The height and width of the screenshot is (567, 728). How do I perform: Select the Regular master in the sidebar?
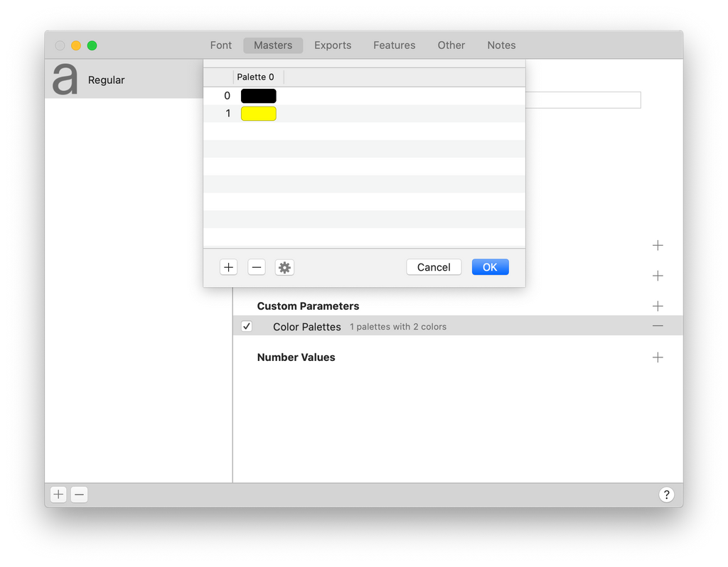106,80
